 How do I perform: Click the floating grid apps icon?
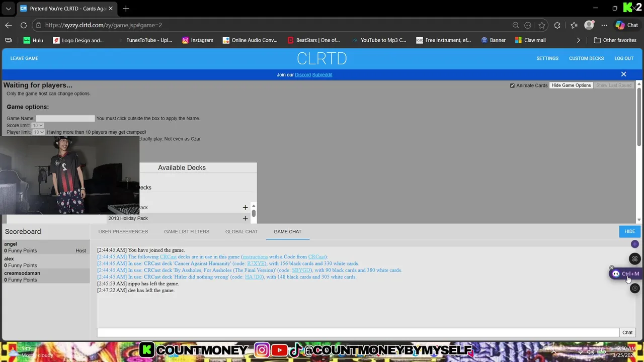[x=635, y=259]
